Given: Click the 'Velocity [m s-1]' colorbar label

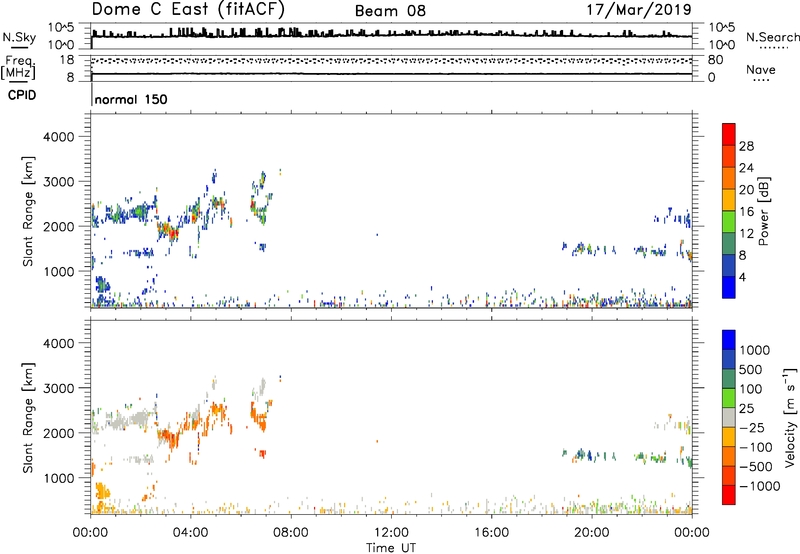Looking at the screenshot, I should tap(790, 417).
